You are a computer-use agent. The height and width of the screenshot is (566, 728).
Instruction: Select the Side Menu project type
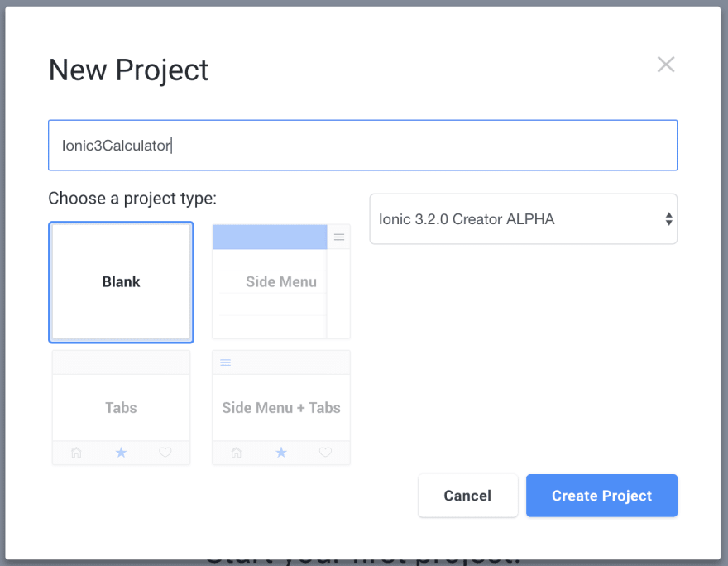[281, 282]
